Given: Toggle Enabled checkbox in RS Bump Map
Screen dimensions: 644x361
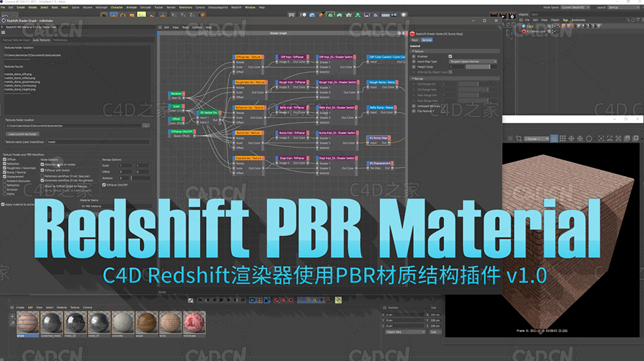Looking at the screenshot, I should [x=450, y=56].
